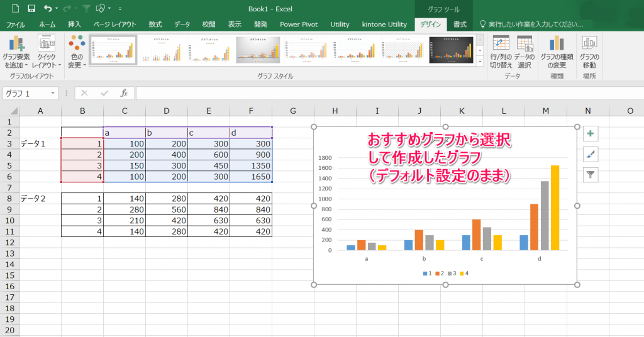This screenshot has height=337, width=644.
Task: Open the kintone Utility tab
Action: (384, 25)
